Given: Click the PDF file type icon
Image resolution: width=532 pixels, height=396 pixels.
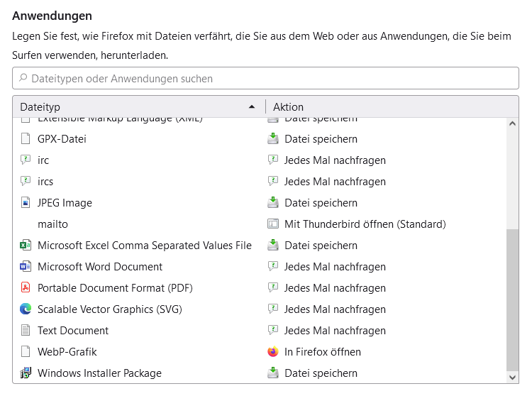Looking at the screenshot, I should click(x=26, y=288).
